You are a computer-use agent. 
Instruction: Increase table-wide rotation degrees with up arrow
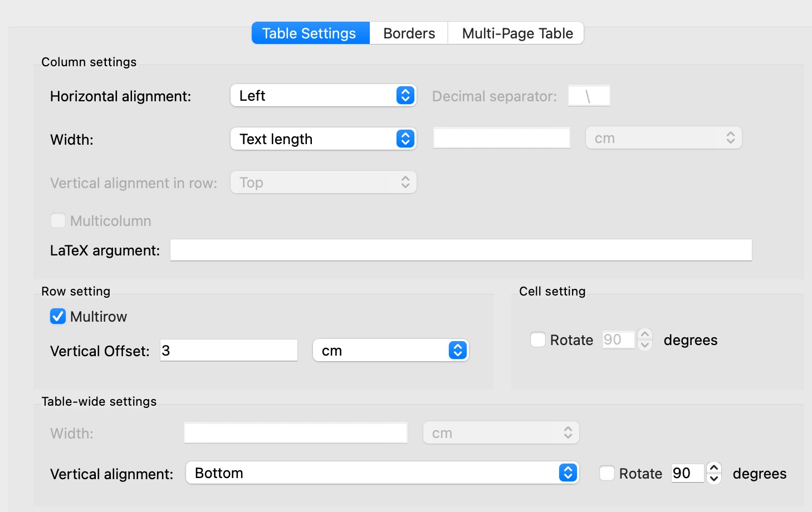point(714,468)
